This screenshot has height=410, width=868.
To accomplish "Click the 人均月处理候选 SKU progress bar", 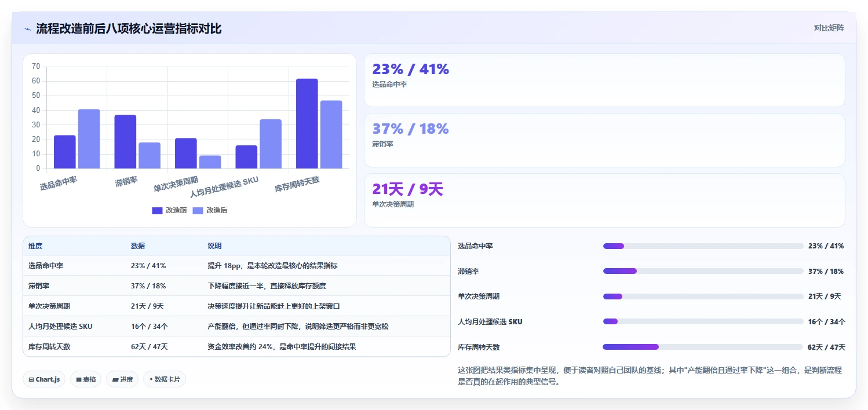I will 703,321.
